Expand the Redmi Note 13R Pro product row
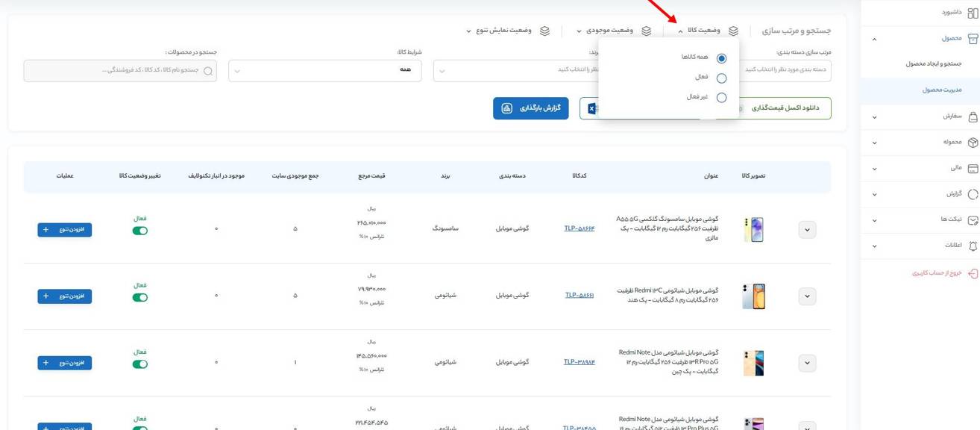The height and width of the screenshot is (430, 980). coord(807,364)
